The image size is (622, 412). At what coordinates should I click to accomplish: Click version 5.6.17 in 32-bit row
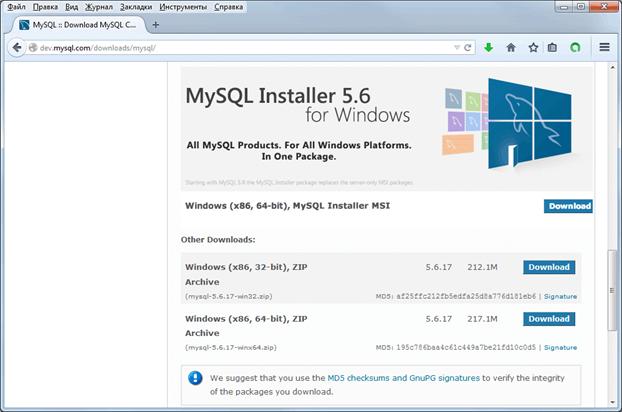tap(439, 267)
